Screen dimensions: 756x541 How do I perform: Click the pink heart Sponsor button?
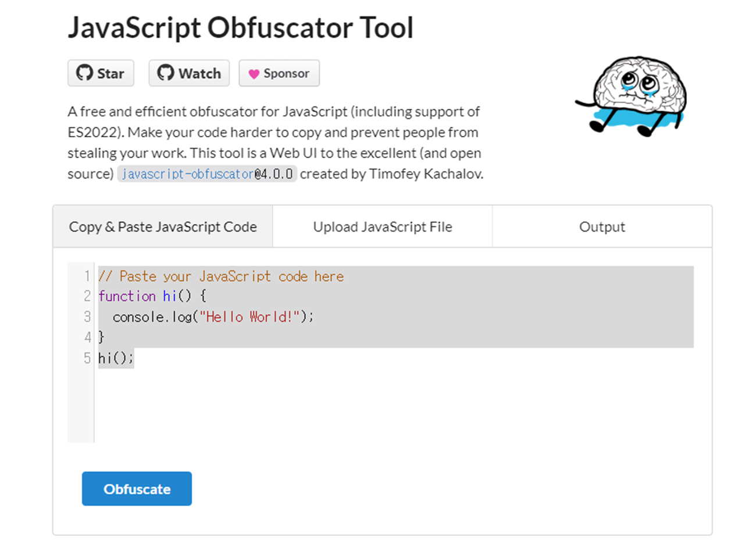279,73
